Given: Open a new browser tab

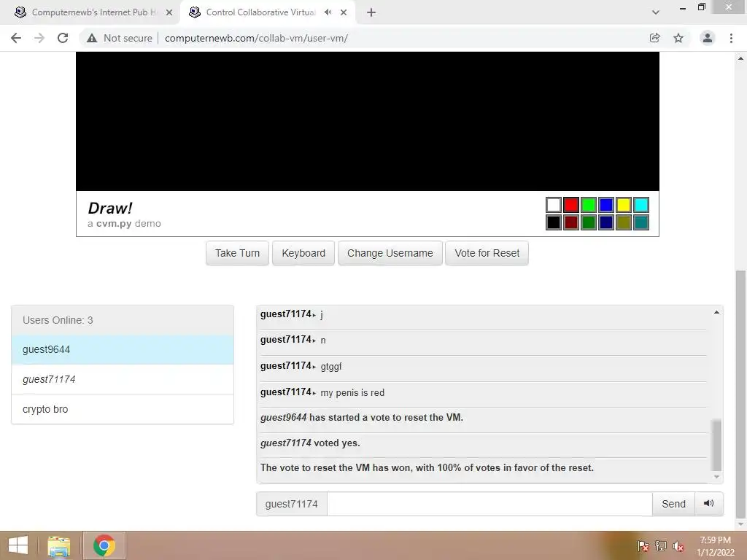Looking at the screenshot, I should point(371,12).
